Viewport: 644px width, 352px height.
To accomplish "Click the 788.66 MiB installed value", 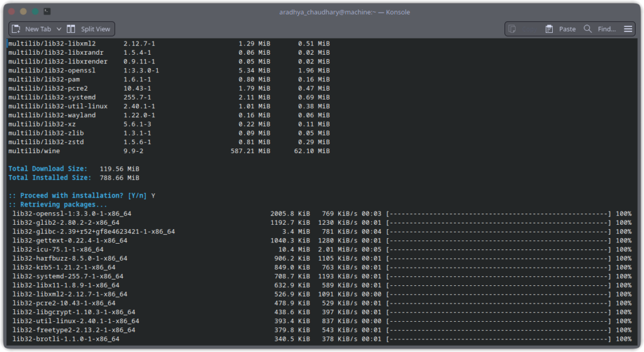I will (x=119, y=178).
